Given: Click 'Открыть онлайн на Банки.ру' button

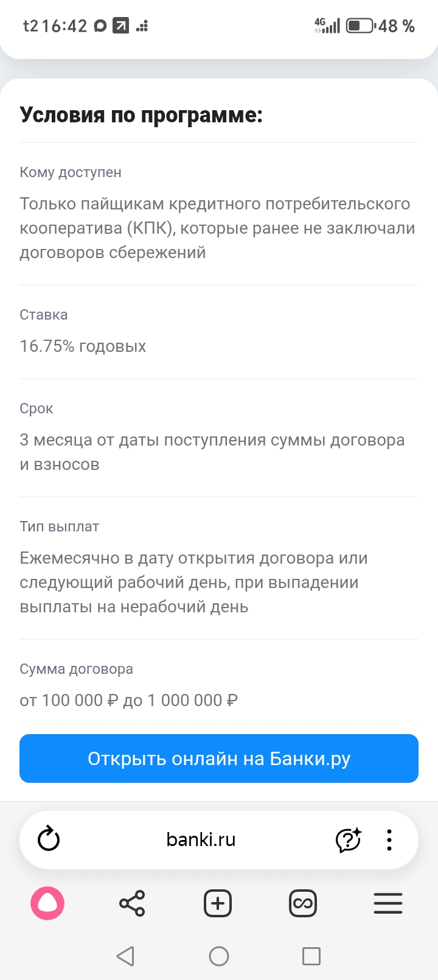Looking at the screenshot, I should point(219,758).
